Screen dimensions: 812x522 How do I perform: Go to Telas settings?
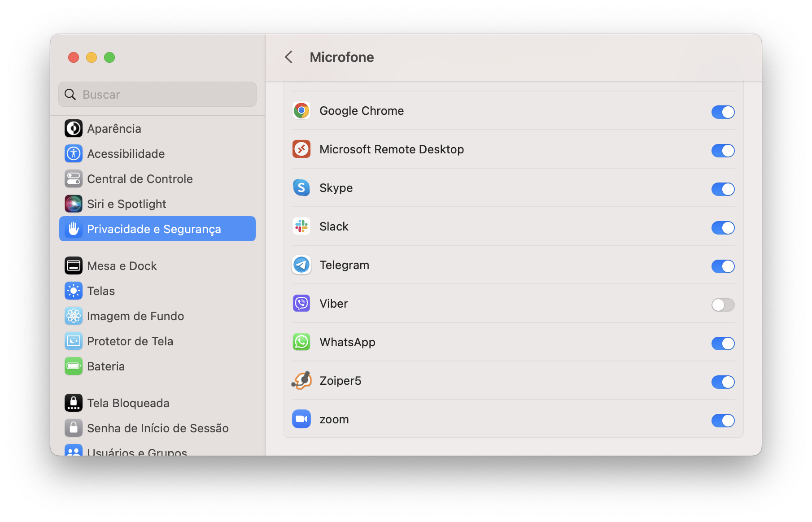coord(157,291)
